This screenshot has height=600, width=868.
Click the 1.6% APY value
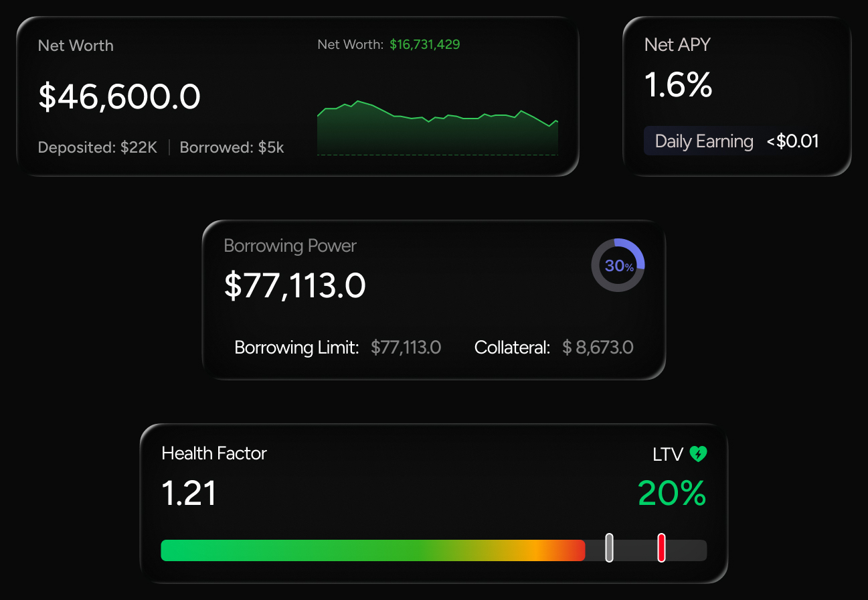click(678, 85)
